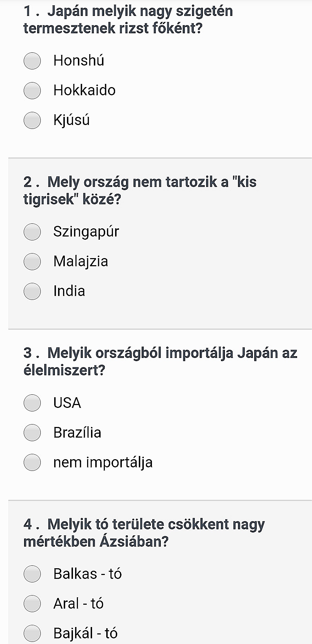This screenshot has height=644, width=312.
Task: Choose the Hokkaido answer option
Action: click(x=32, y=91)
